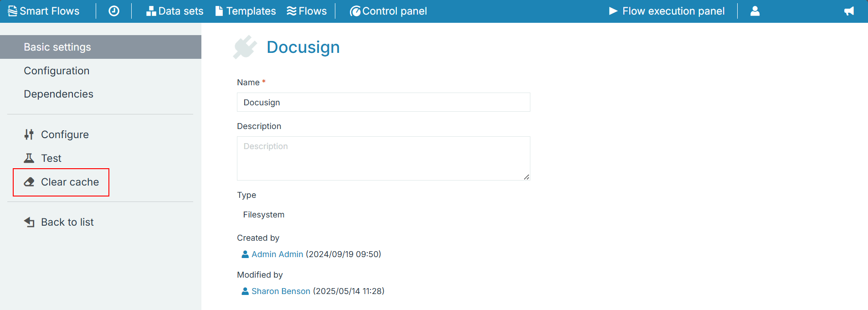Click the Test flask icon
868x310 pixels.
(x=29, y=158)
